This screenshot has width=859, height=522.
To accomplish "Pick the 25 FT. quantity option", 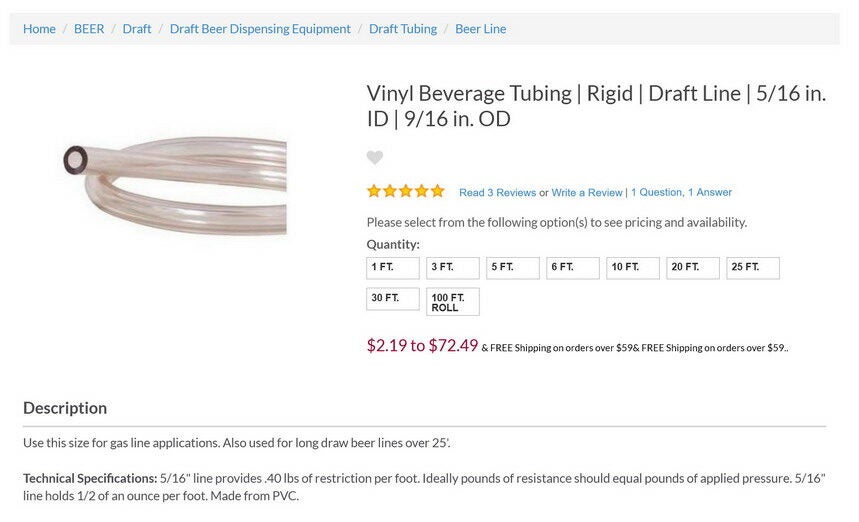I will pos(753,268).
